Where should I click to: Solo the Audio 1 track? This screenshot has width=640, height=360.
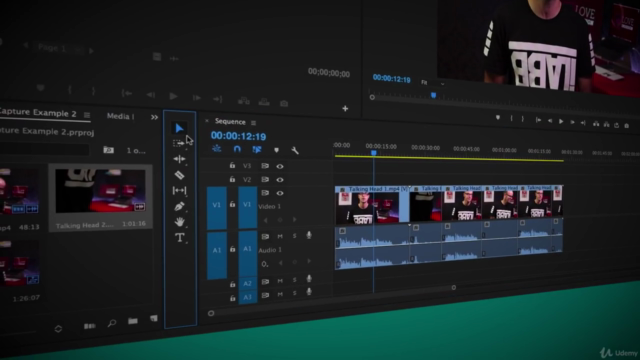click(x=294, y=236)
